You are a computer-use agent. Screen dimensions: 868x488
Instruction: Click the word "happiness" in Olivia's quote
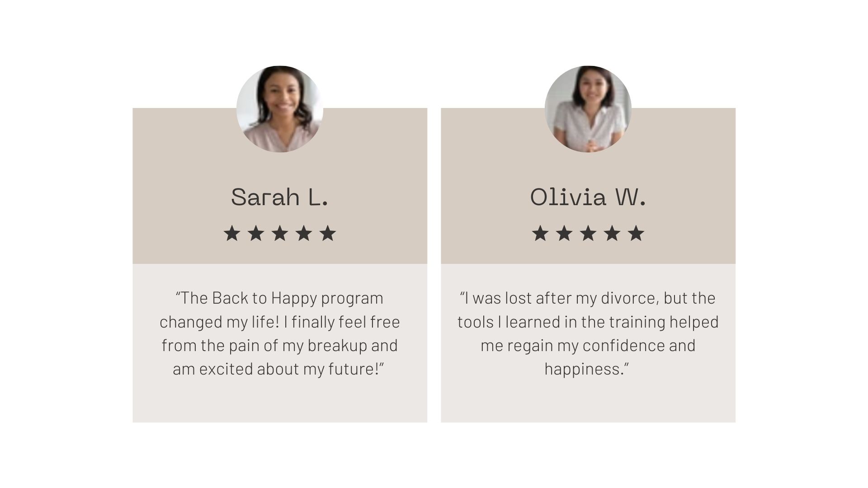coord(584,369)
